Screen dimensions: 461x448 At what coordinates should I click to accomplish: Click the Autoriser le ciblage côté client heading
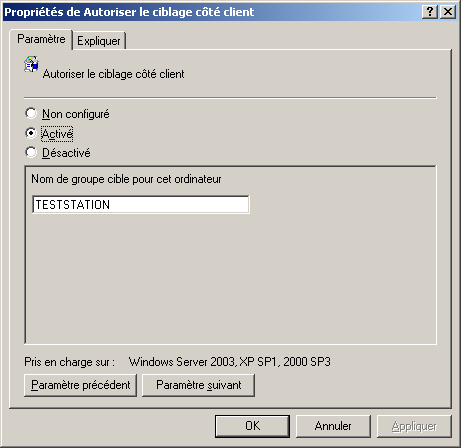tap(113, 74)
